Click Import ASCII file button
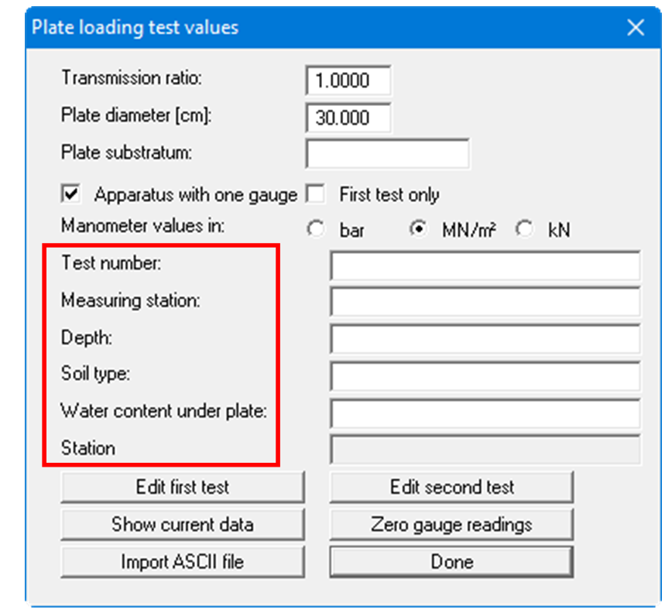The image size is (672, 616). pyautogui.click(x=182, y=562)
